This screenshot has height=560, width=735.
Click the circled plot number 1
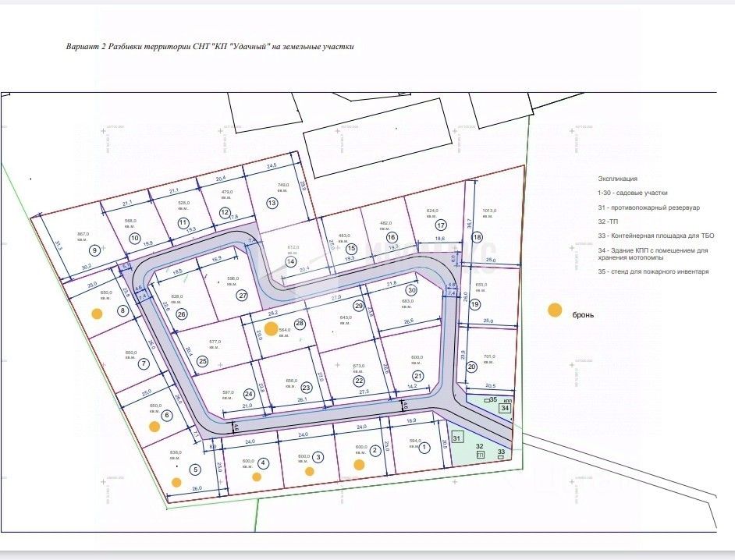pos(424,448)
